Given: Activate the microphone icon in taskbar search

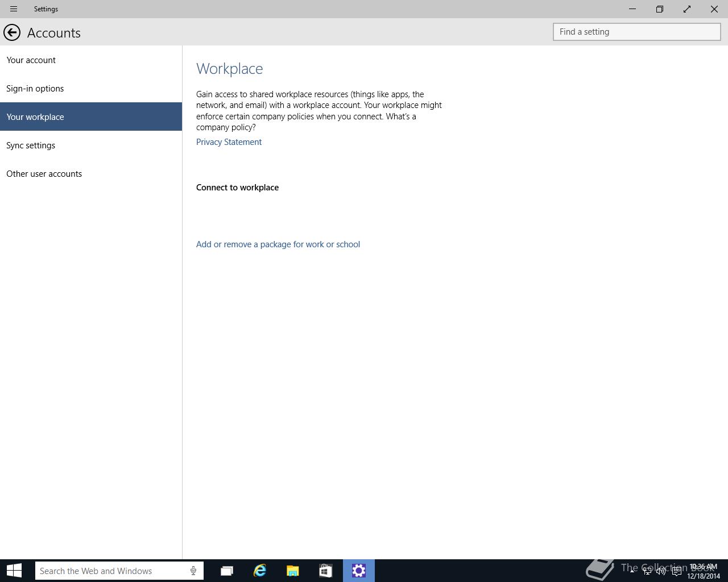Looking at the screenshot, I should point(193,571).
